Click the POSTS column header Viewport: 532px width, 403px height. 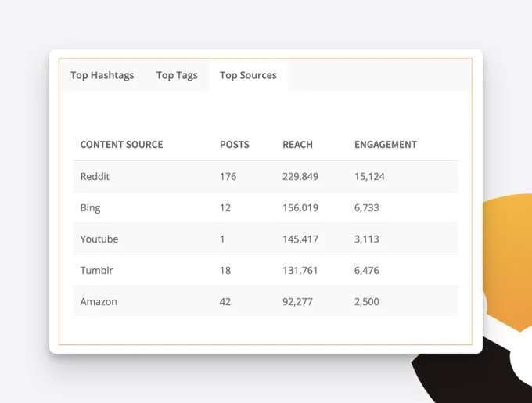[235, 145]
